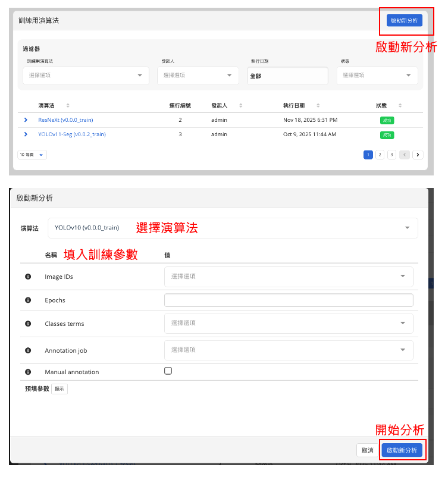Go to next page arrow in pagination
The image size is (448, 477).
(418, 155)
